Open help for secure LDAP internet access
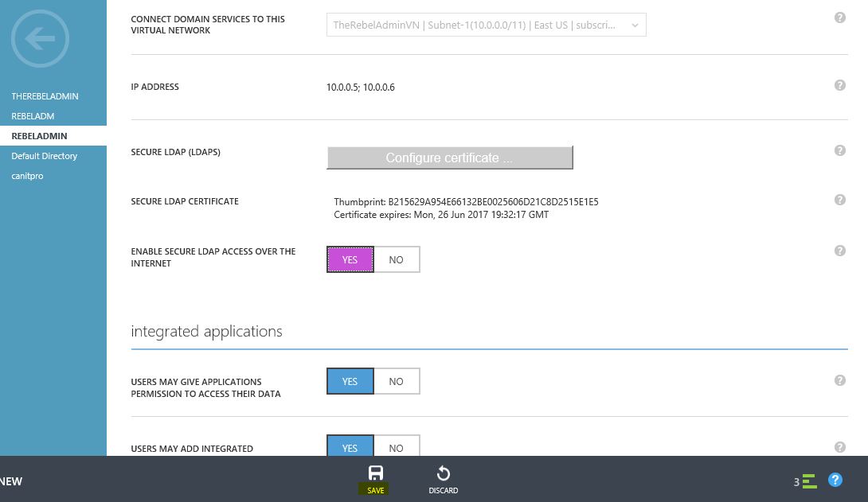Image resolution: width=868 pixels, height=502 pixels. tap(840, 251)
